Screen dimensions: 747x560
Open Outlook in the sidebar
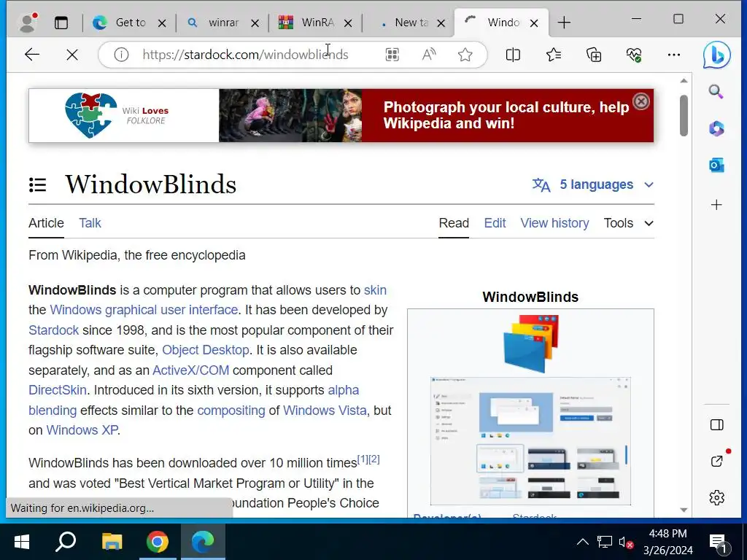coord(716,166)
